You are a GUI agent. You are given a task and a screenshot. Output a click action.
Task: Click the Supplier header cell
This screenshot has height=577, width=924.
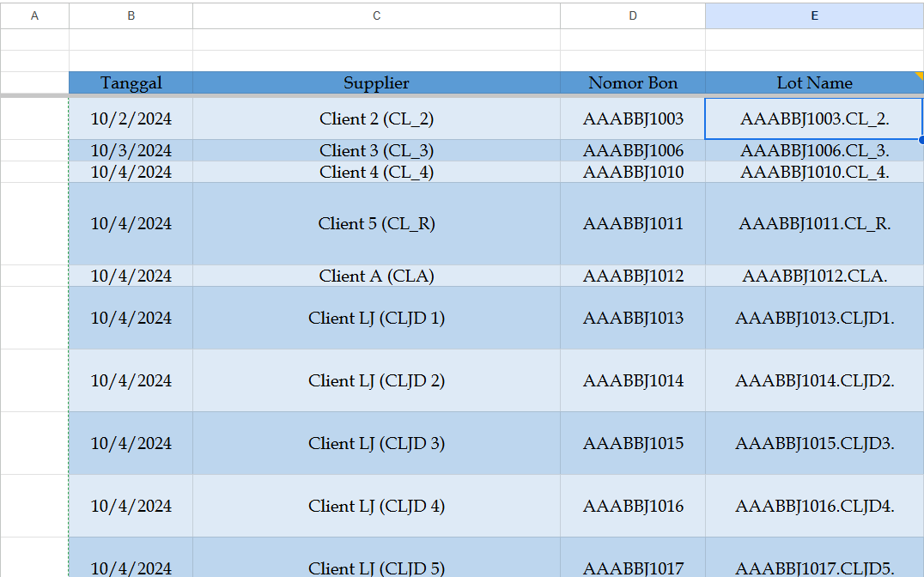[x=376, y=82]
